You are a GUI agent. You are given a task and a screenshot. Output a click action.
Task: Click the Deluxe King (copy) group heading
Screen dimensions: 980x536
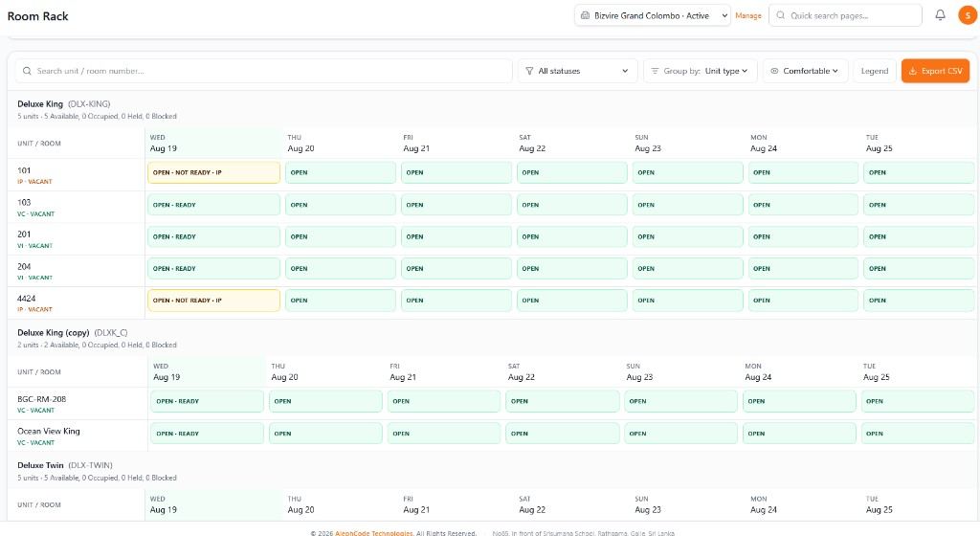click(x=73, y=332)
